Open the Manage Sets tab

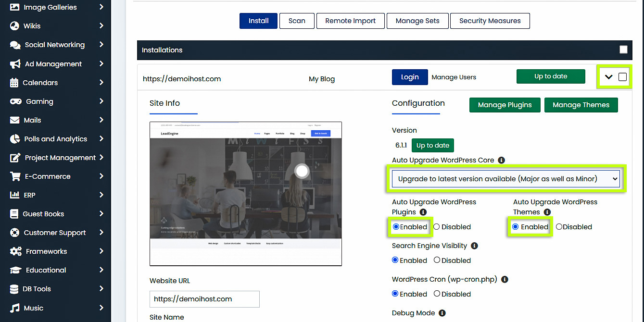[417, 21]
